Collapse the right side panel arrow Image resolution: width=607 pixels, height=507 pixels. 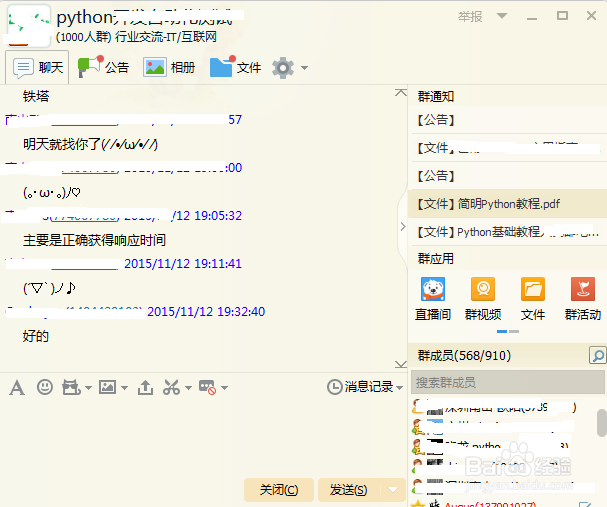click(403, 226)
